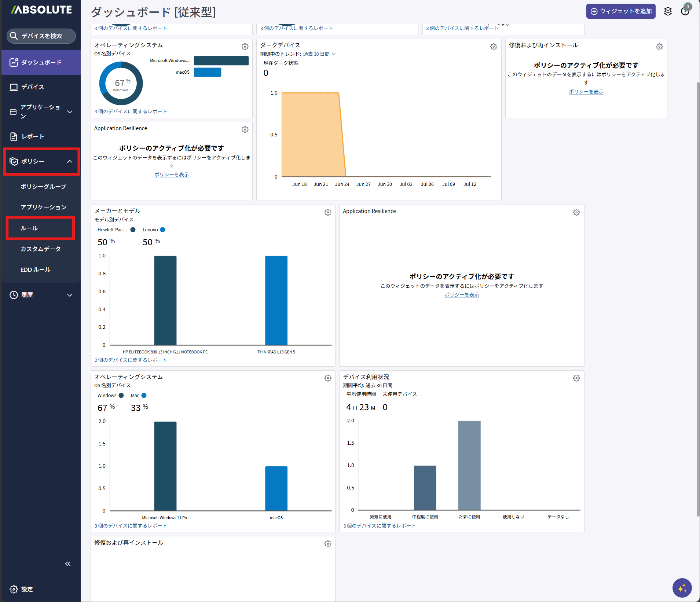Click the layers stack icon in header
This screenshot has width=700, height=602.
point(668,11)
